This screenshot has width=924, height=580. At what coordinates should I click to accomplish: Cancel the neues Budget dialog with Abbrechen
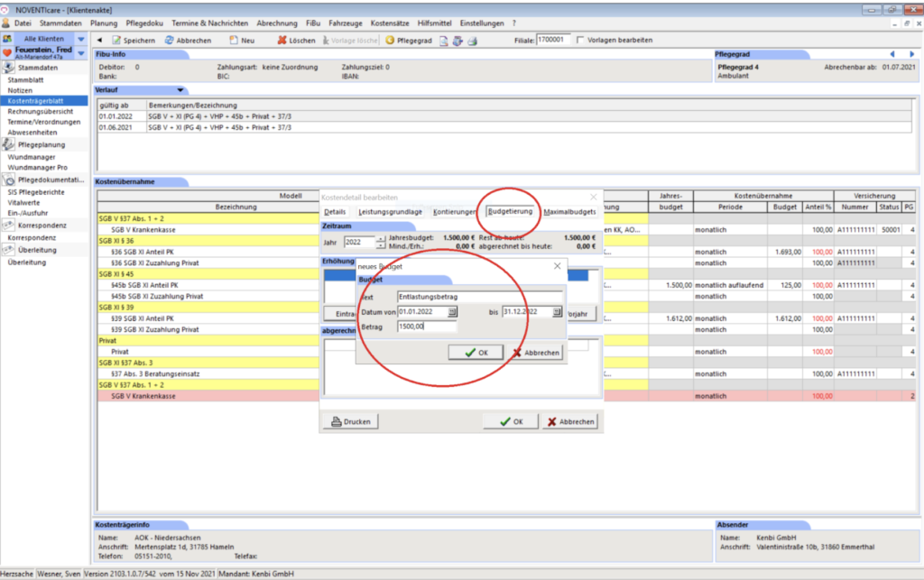(536, 352)
